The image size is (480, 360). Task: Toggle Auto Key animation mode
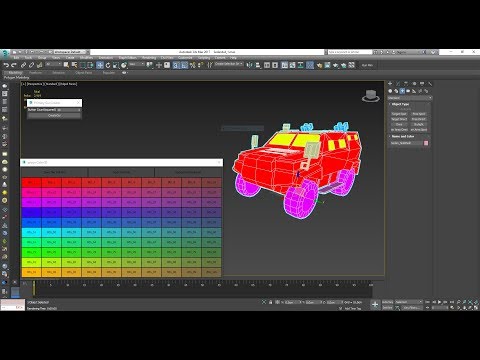click(x=387, y=302)
